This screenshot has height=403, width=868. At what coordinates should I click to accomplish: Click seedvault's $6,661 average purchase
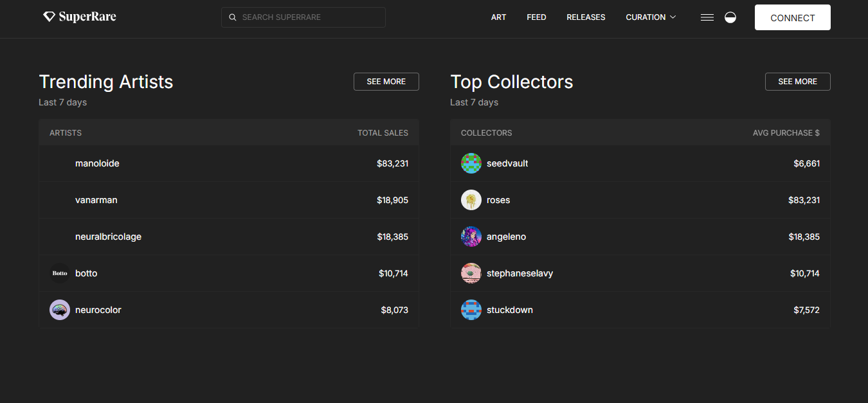coord(807,163)
